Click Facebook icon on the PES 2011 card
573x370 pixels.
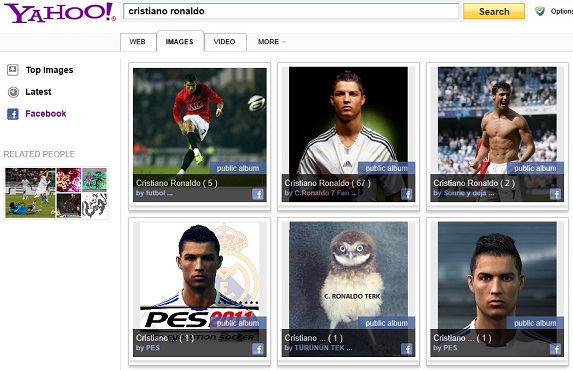[258, 349]
